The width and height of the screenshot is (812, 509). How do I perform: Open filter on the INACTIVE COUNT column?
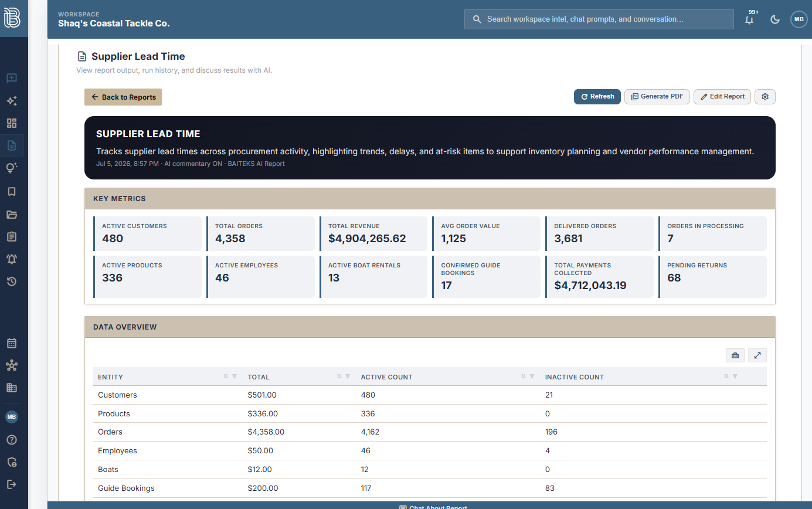pos(735,377)
